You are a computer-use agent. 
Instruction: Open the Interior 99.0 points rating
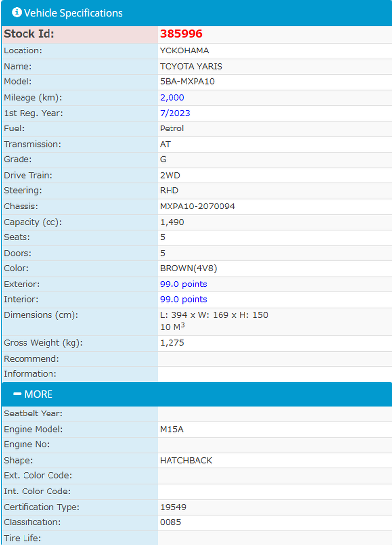pyautogui.click(x=183, y=299)
